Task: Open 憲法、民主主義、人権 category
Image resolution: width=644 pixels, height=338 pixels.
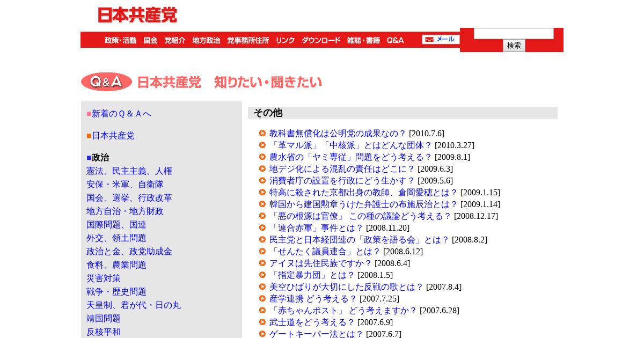Action: [x=129, y=171]
